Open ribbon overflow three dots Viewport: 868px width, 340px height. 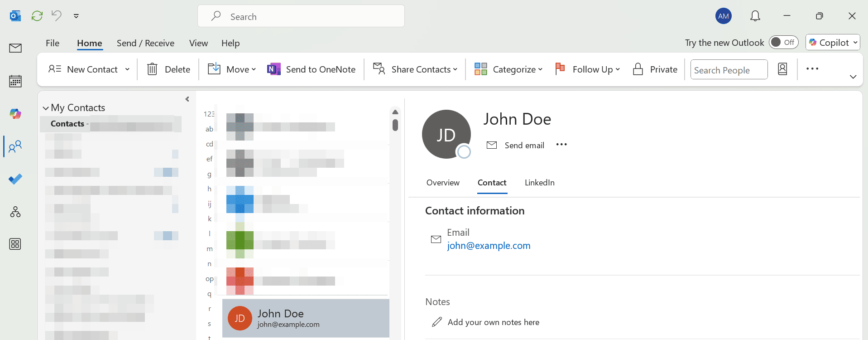point(812,69)
